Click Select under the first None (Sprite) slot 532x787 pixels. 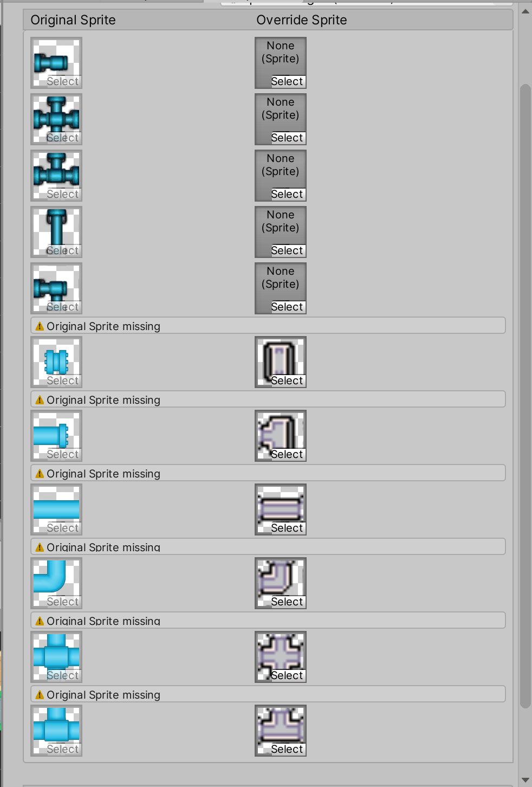(x=288, y=81)
